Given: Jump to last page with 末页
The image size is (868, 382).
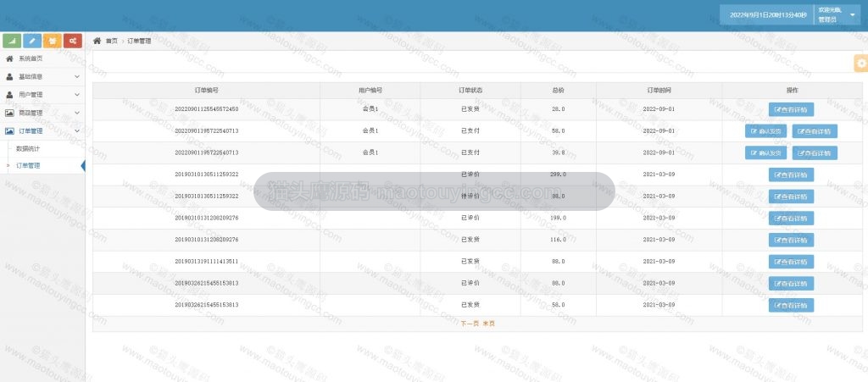Looking at the screenshot, I should click(x=488, y=324).
